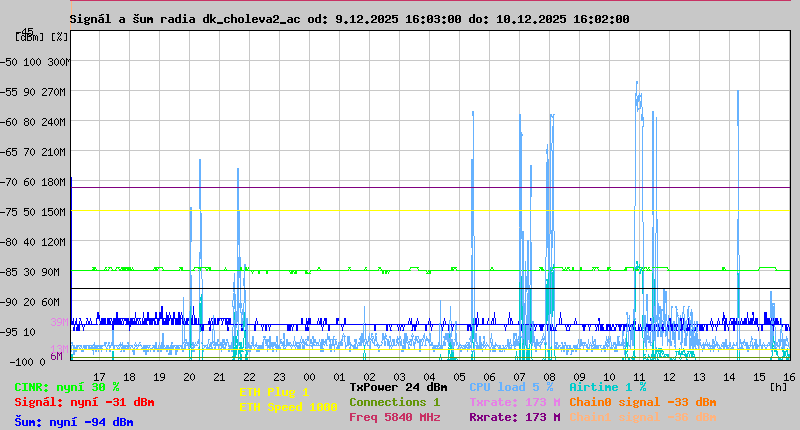The width and height of the screenshot is (800, 430).
Task: Click the '05' hour tick on time axis
Action: [459, 377]
